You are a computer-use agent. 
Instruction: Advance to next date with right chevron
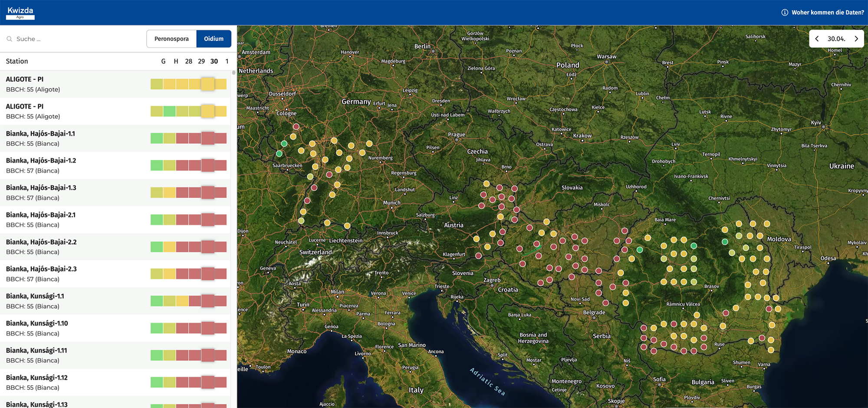[856, 39]
